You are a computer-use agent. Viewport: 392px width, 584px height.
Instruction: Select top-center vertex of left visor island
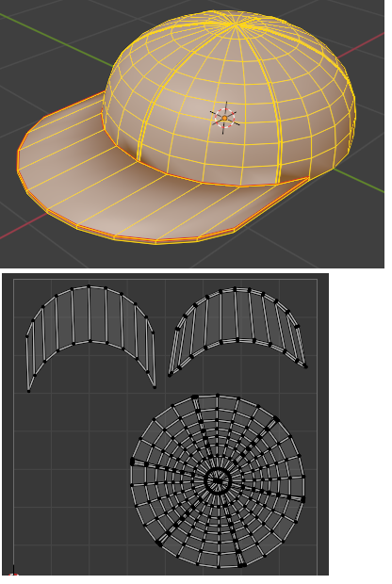[x=89, y=286]
